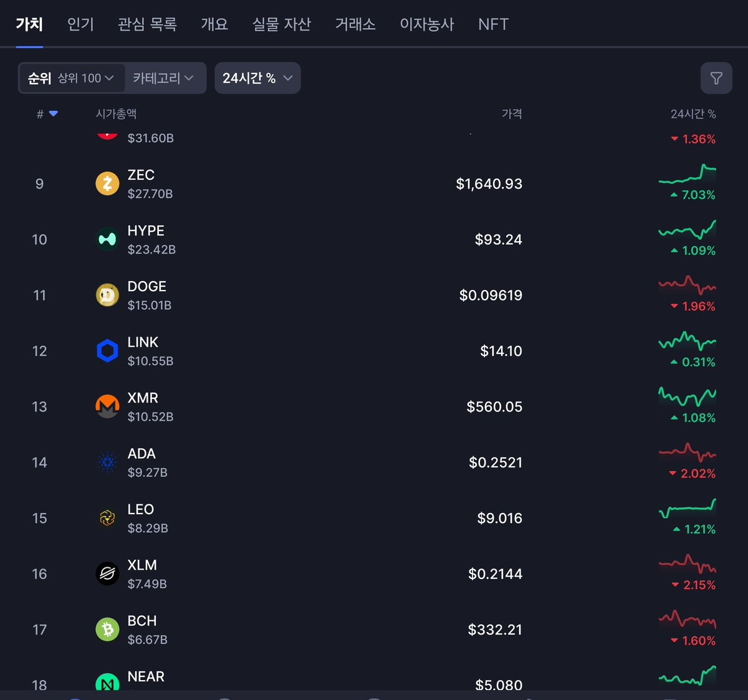The height and width of the screenshot is (700, 748).
Task: Open XLM 24-hour sparkline chart
Action: [x=688, y=564]
